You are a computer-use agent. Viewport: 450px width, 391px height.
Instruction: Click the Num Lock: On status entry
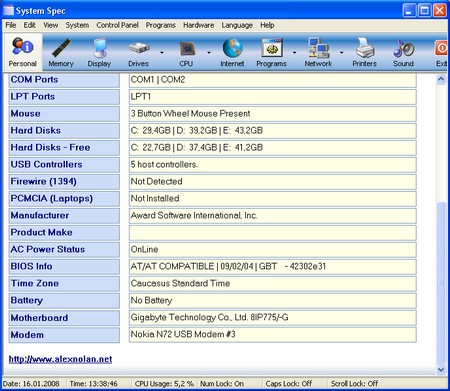[x=222, y=384]
